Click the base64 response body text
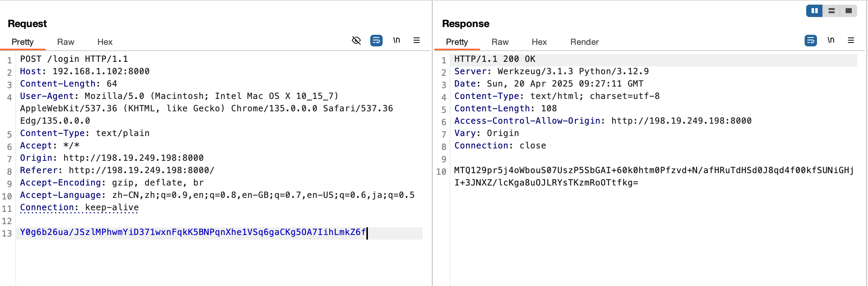This screenshot has height=286, width=868. pyautogui.click(x=654, y=177)
